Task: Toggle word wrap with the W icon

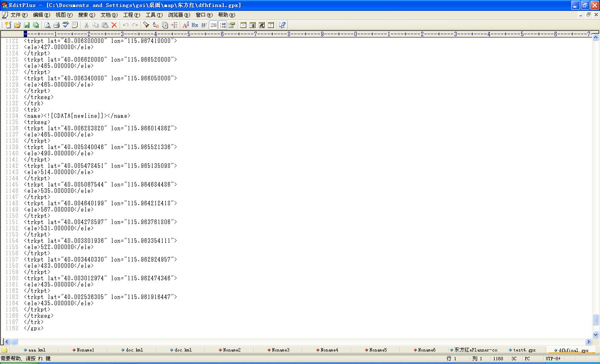Action: point(204,25)
